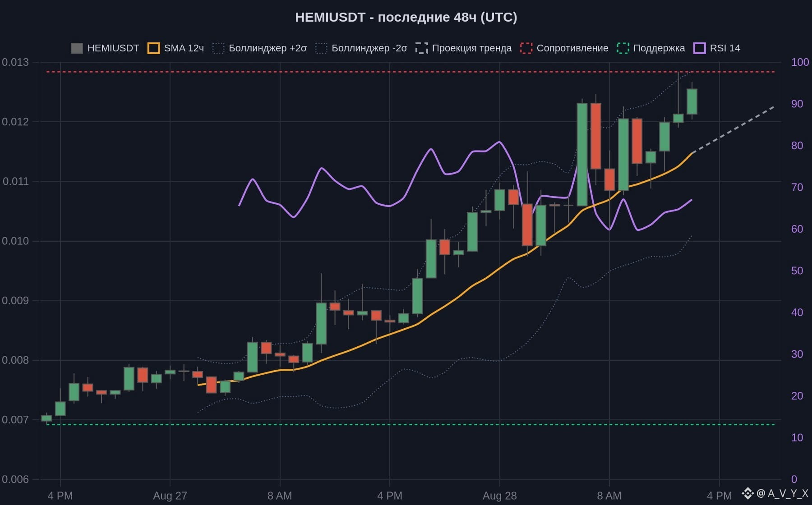This screenshot has height=505, width=812.
Task: Click the 0.006 price axis label
Action: point(15,479)
